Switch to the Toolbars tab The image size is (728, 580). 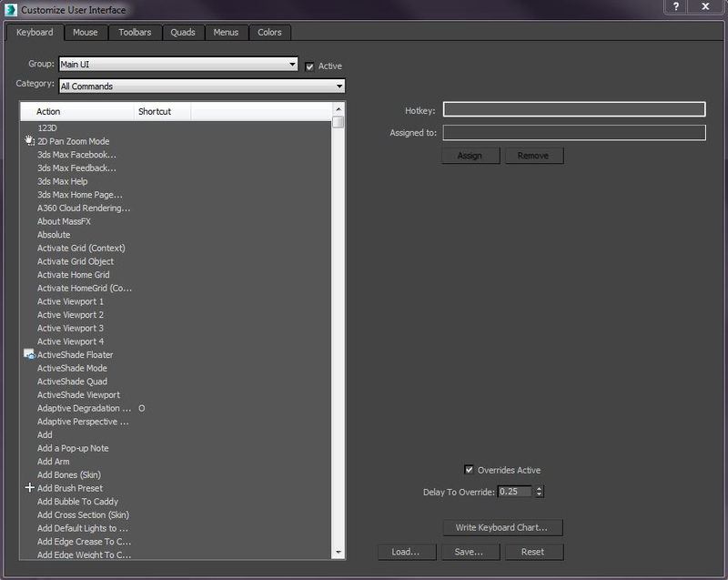(x=135, y=33)
